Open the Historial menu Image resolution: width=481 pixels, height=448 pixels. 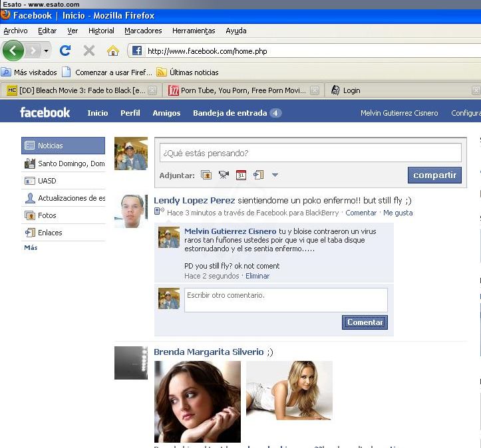[x=101, y=31]
